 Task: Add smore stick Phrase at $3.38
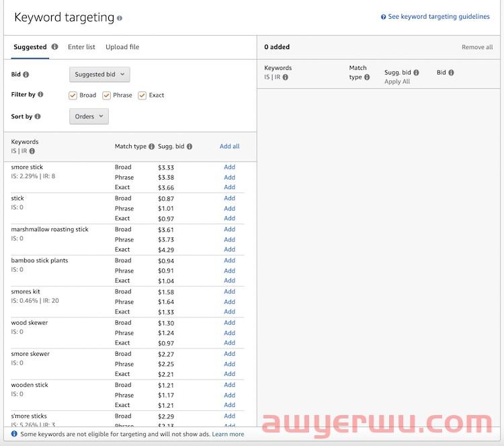pyautogui.click(x=230, y=177)
